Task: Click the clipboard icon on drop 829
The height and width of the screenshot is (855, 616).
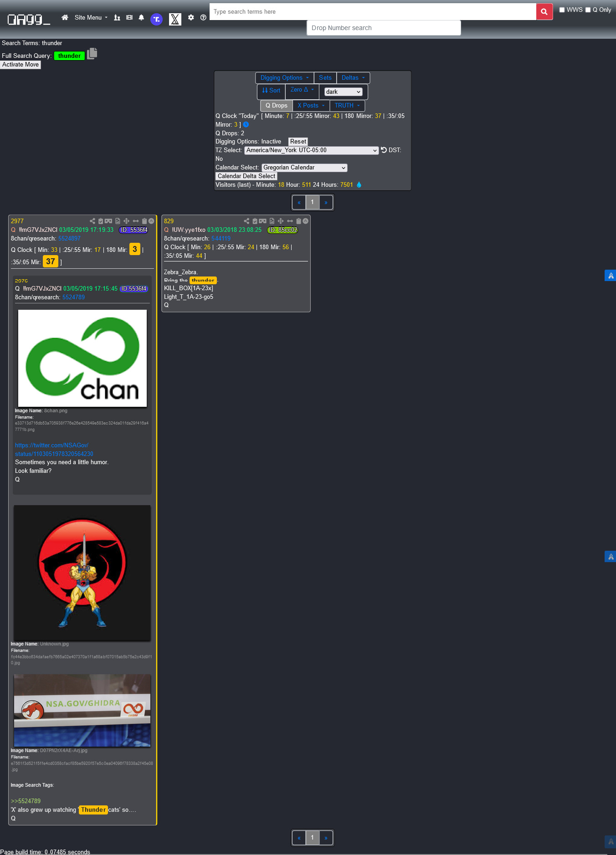Action: point(299,221)
